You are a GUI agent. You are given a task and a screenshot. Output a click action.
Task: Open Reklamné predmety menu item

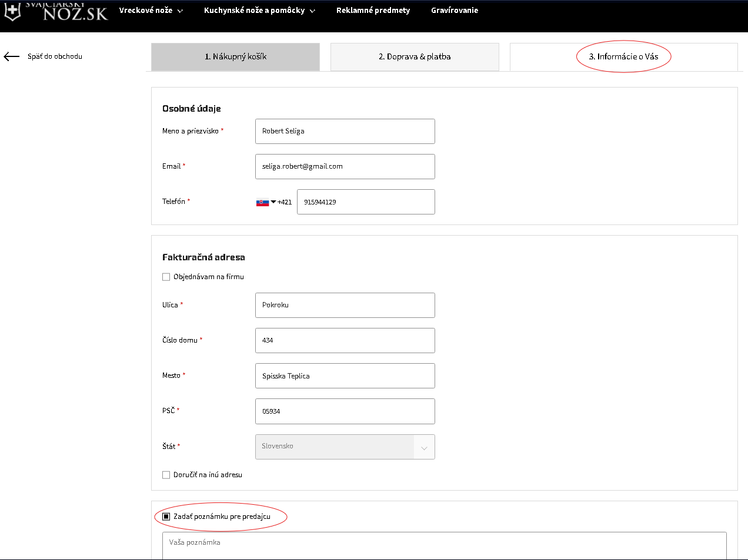[373, 11]
